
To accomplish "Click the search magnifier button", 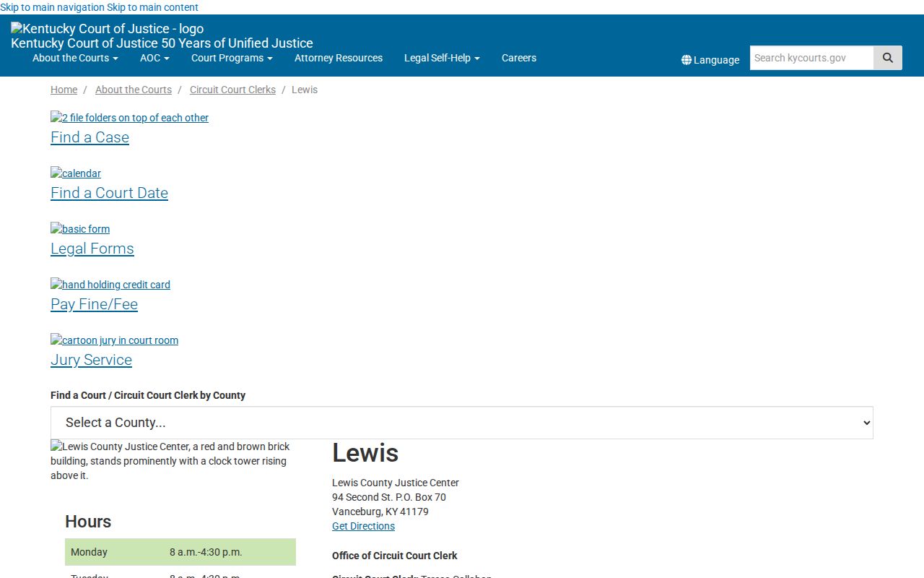I will [x=887, y=58].
